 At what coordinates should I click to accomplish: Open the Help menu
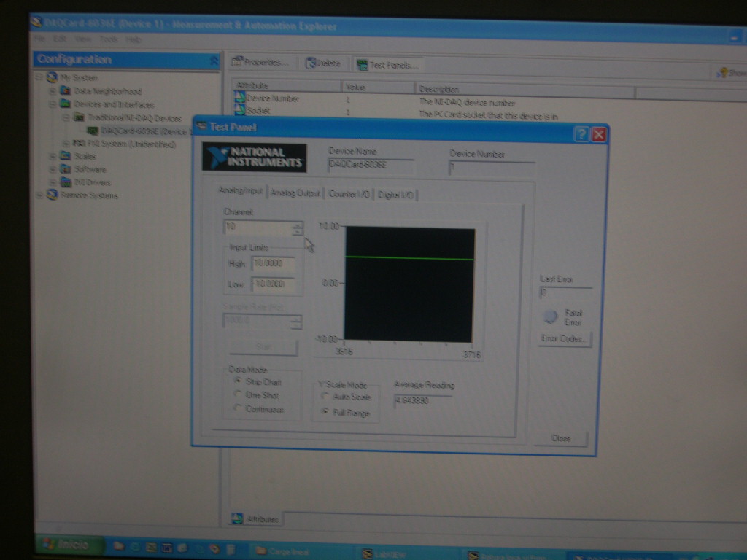[133, 39]
